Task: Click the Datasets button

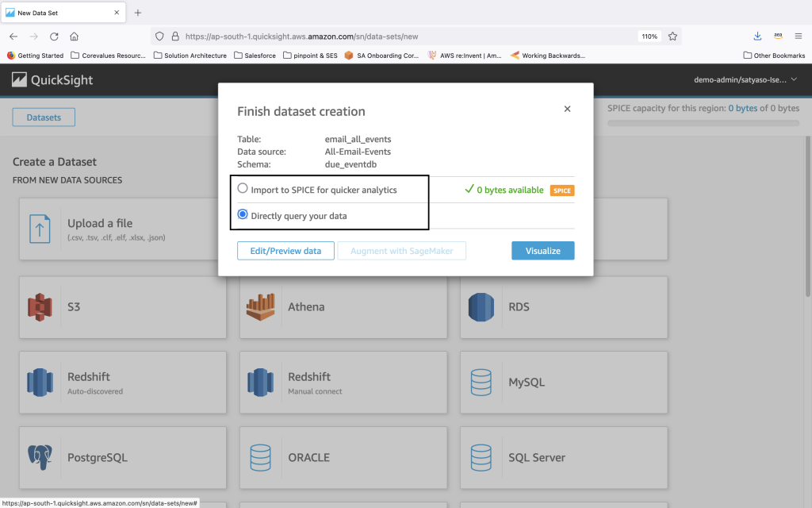Action: 44,117
